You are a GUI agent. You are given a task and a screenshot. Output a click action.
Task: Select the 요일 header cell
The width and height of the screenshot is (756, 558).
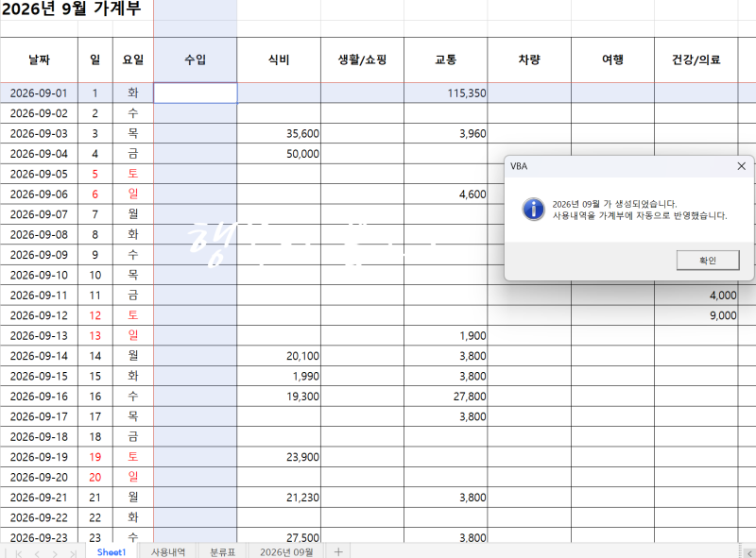point(133,59)
